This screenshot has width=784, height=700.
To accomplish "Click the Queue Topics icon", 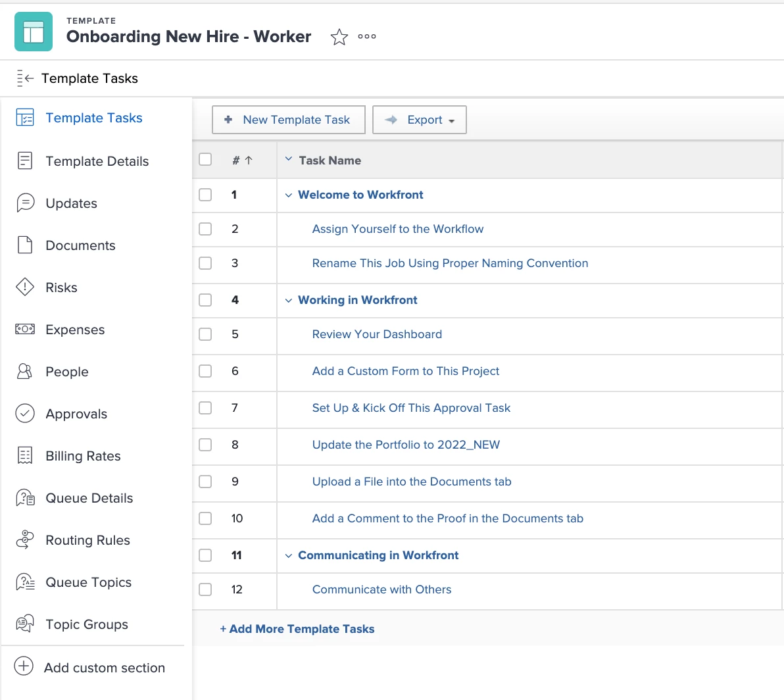I will tap(25, 582).
